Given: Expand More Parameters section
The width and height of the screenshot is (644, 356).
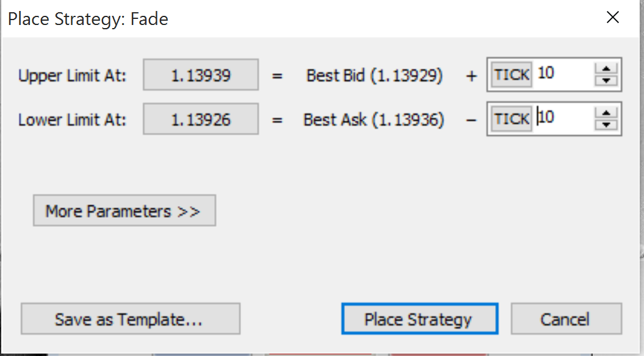Looking at the screenshot, I should [125, 210].
